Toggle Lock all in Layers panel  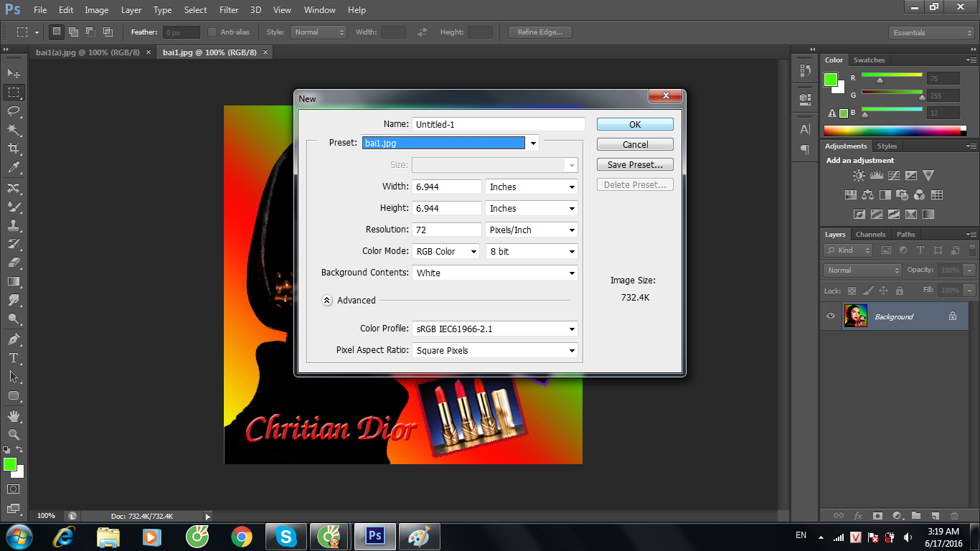(900, 291)
